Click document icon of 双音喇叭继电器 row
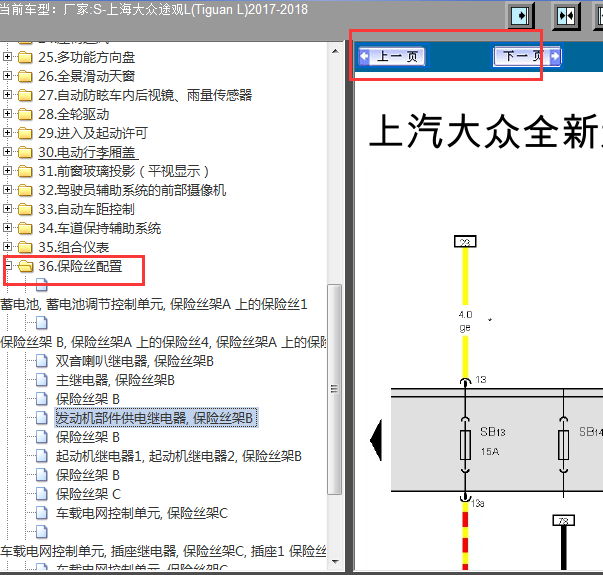 coord(42,361)
